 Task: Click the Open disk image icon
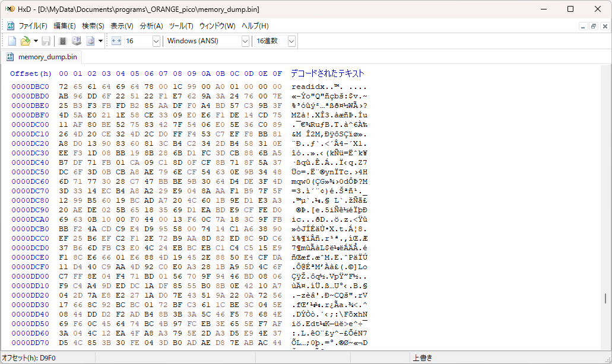91,41
